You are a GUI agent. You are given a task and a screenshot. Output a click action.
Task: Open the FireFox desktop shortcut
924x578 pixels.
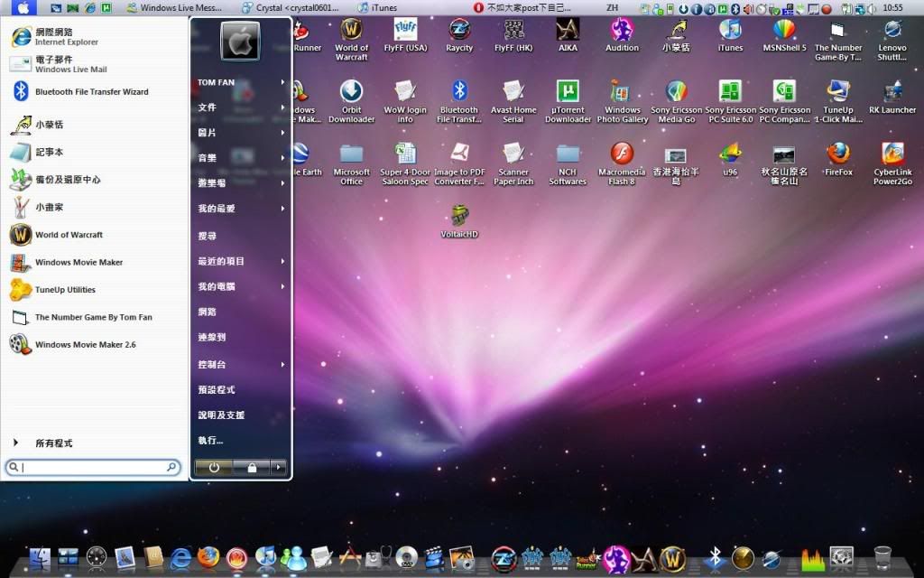pos(838,159)
